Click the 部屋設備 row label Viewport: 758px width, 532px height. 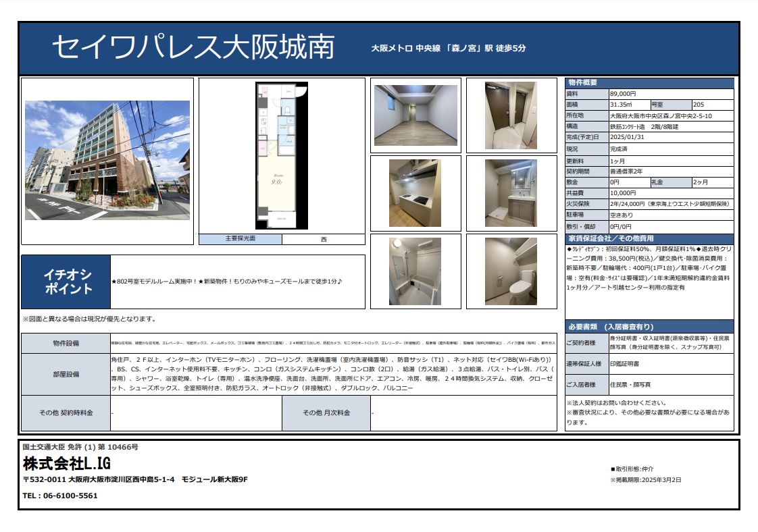66,373
